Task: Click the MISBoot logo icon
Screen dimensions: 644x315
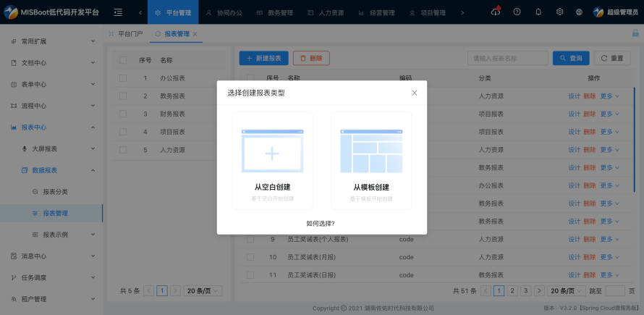Action: pyautogui.click(x=11, y=12)
